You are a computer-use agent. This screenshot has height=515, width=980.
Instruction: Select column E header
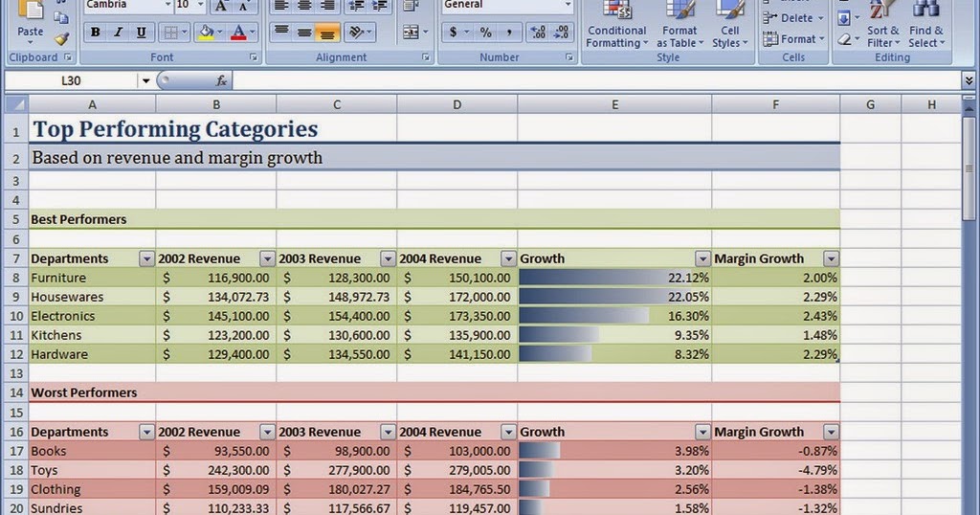click(x=614, y=104)
